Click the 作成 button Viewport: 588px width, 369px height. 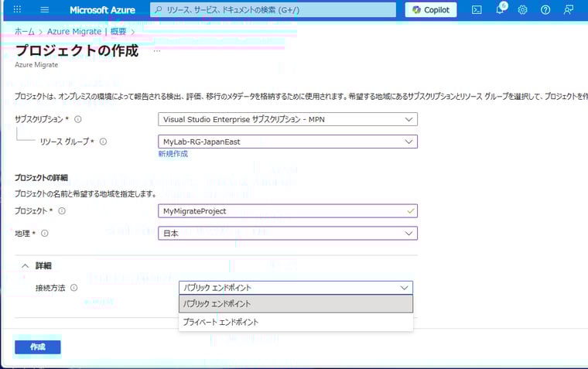tap(37, 347)
